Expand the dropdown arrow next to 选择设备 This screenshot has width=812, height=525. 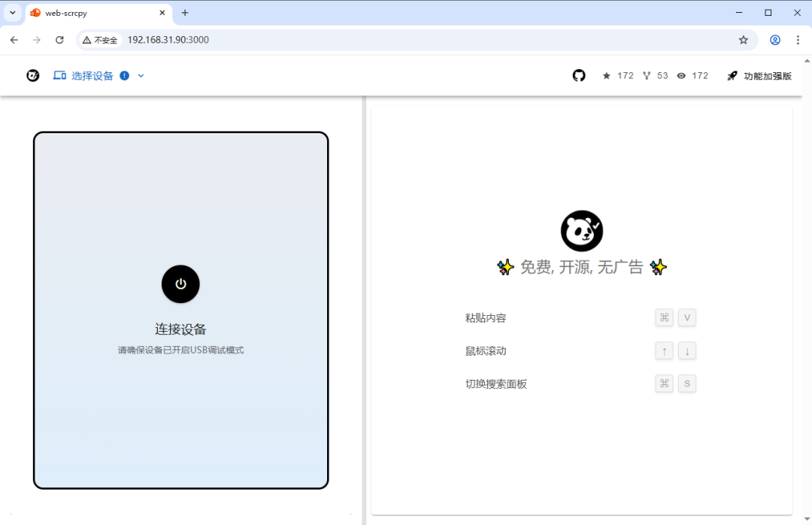point(141,75)
